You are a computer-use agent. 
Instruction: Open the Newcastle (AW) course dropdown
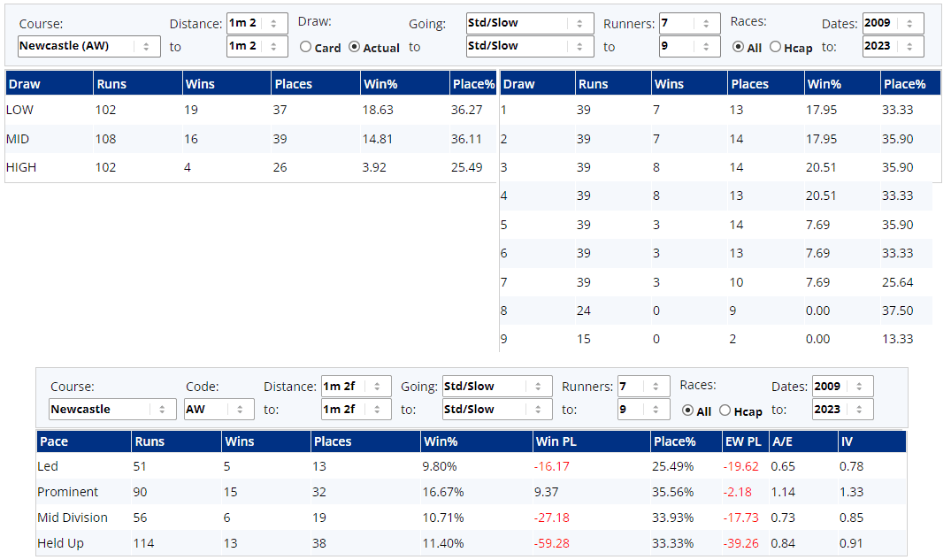pyautogui.click(x=88, y=46)
